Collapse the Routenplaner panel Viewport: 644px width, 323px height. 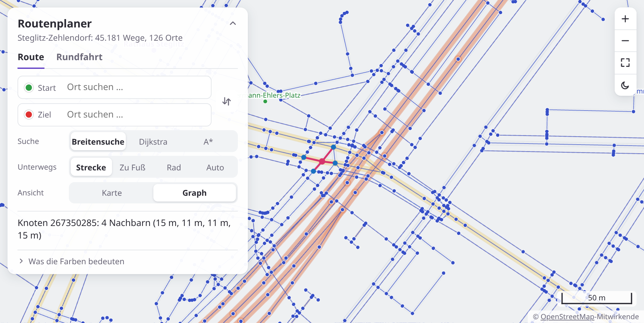[x=233, y=23]
